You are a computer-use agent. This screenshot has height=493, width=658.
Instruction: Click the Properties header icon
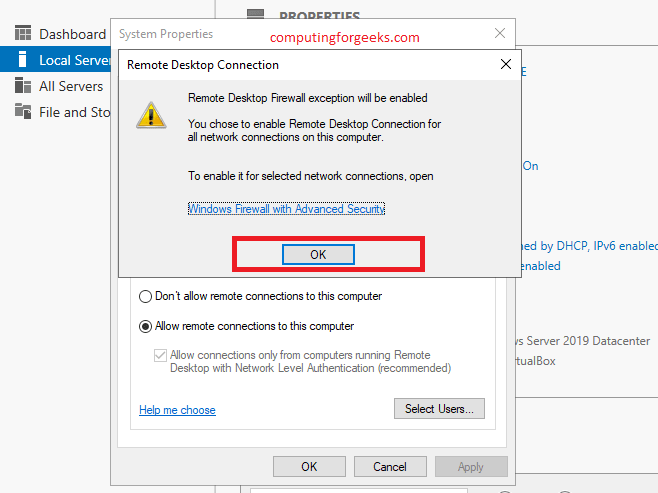point(256,16)
